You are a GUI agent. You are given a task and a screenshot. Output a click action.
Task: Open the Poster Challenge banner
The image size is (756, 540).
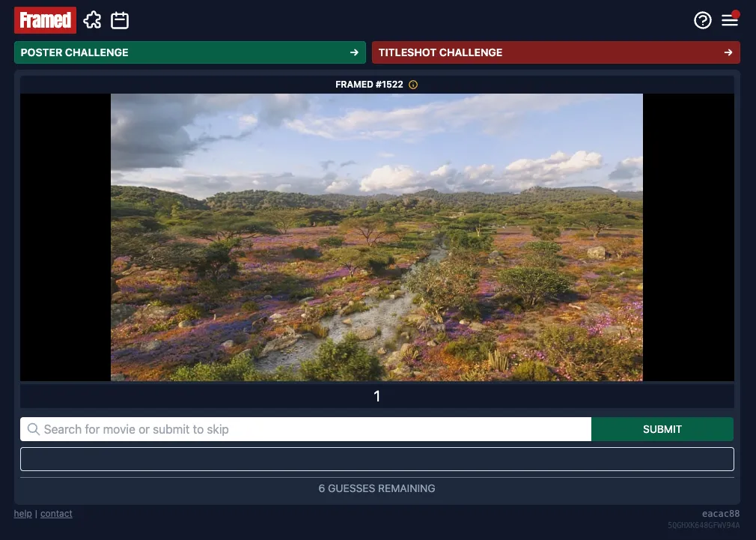click(190, 52)
